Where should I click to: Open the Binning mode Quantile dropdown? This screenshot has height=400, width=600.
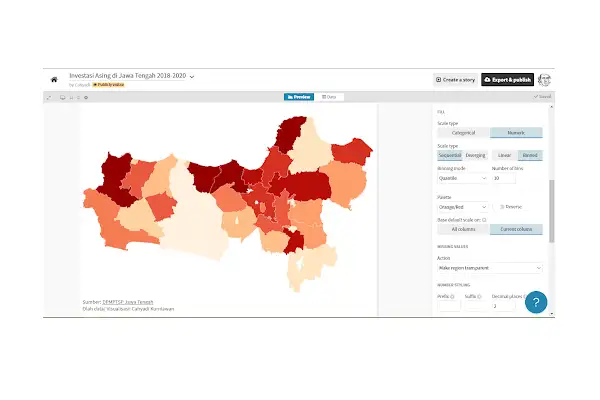tap(462, 178)
